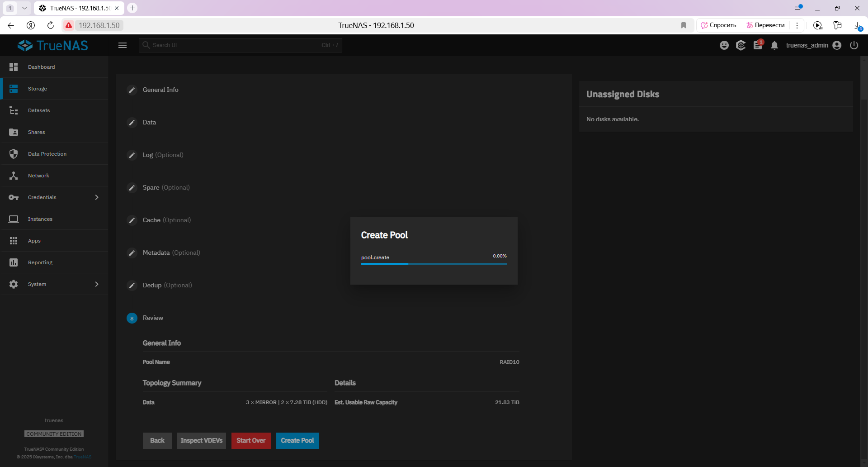
Task: Open the Reporting chart icon
Action: click(x=14, y=262)
